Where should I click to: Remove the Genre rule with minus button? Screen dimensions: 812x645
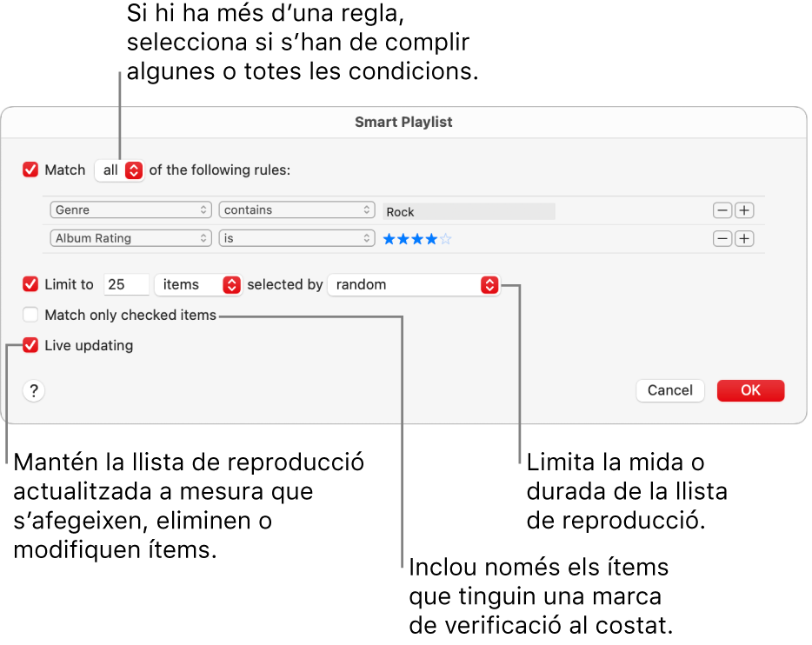(722, 210)
